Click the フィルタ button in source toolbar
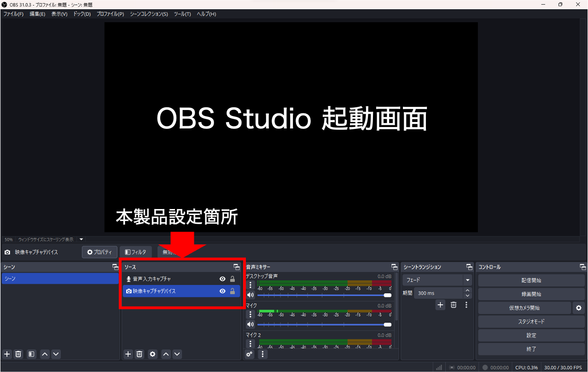The width and height of the screenshot is (588, 372). tap(135, 252)
